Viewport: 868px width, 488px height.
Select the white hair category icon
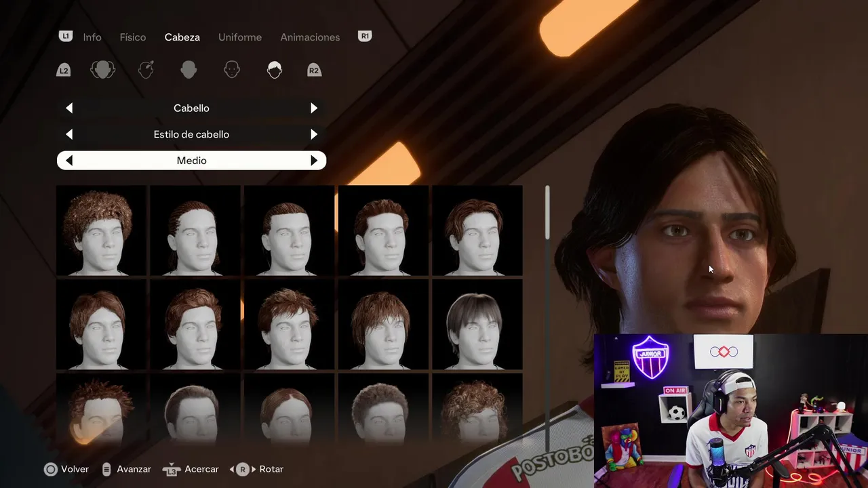pyautogui.click(x=274, y=70)
